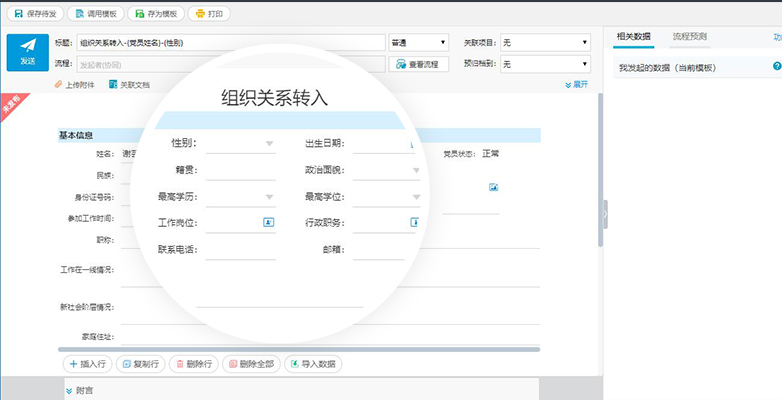Click the 上传附件 upload attachment paperclip
The image size is (782, 400).
click(x=75, y=85)
